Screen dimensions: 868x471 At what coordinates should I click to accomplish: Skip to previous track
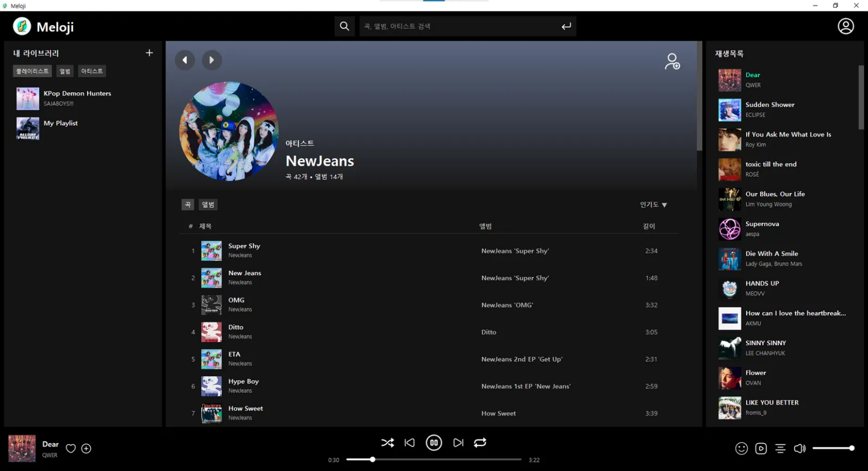pos(410,443)
